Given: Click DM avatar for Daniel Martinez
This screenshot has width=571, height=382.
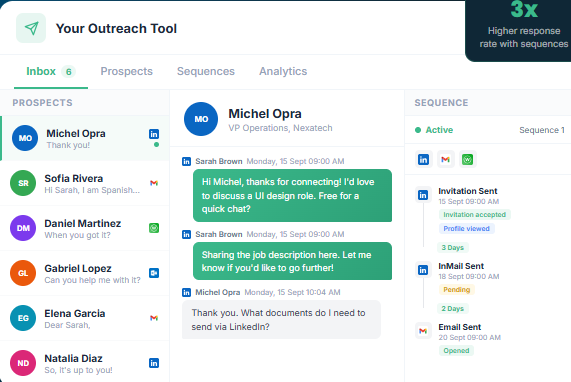Looking at the screenshot, I should pyautogui.click(x=23, y=228).
